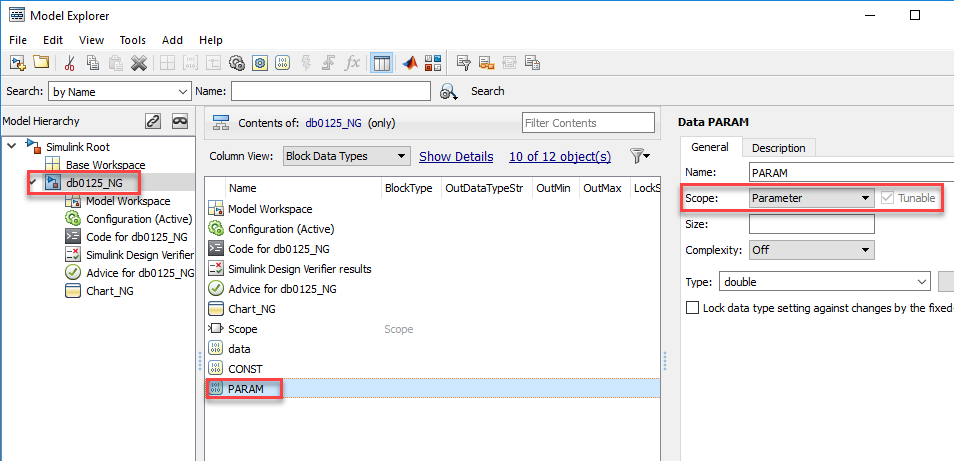Click the Show Details link
The image size is (954, 461).
[x=456, y=156]
